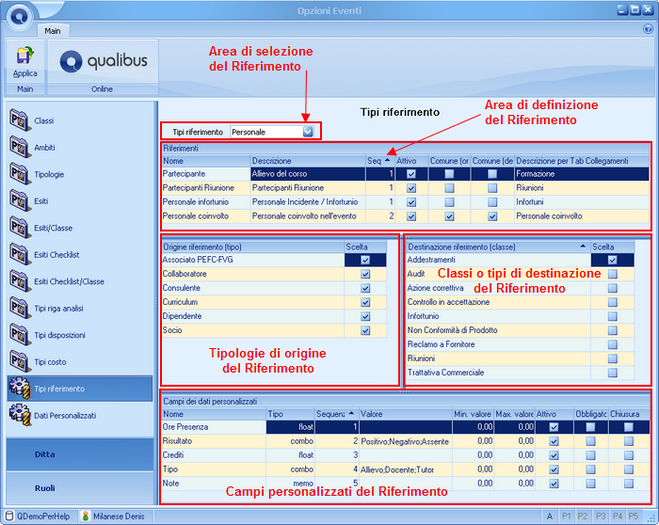Open Tipi riga analisi icon
This screenshot has height=525, width=659.
20,308
